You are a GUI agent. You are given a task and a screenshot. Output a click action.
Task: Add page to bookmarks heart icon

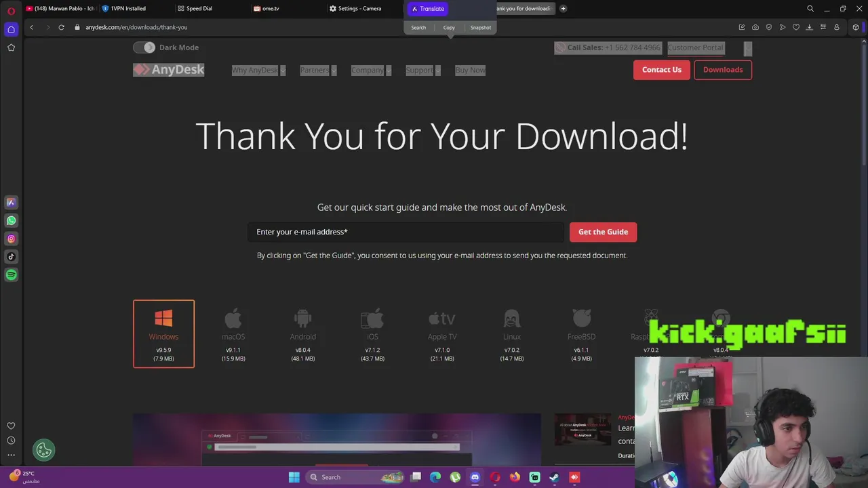[x=796, y=27]
